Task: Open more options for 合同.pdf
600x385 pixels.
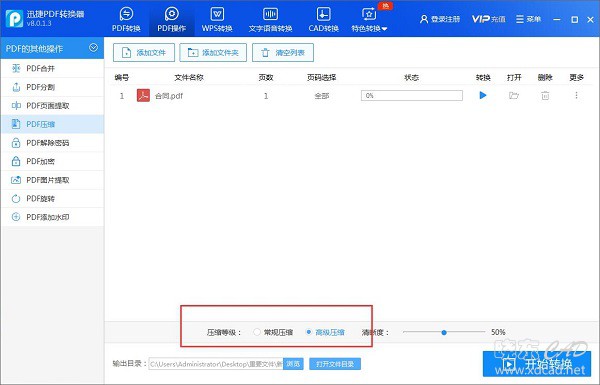Action: pos(576,95)
